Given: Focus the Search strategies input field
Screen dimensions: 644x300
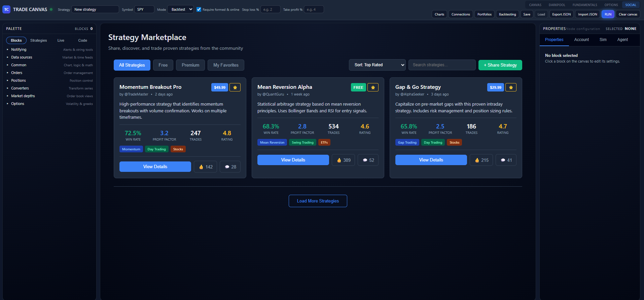Looking at the screenshot, I should click(x=442, y=65).
